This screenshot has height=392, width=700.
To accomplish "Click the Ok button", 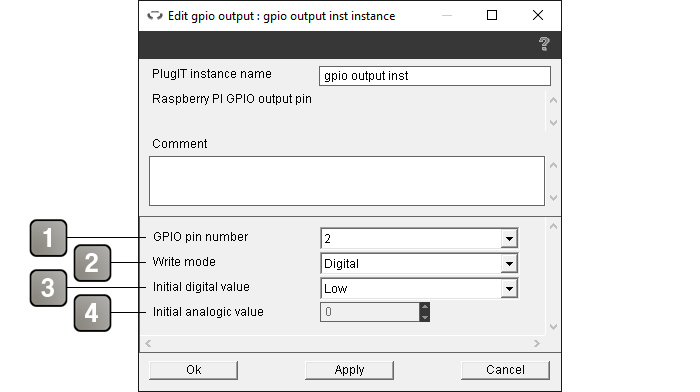I will coord(193,370).
